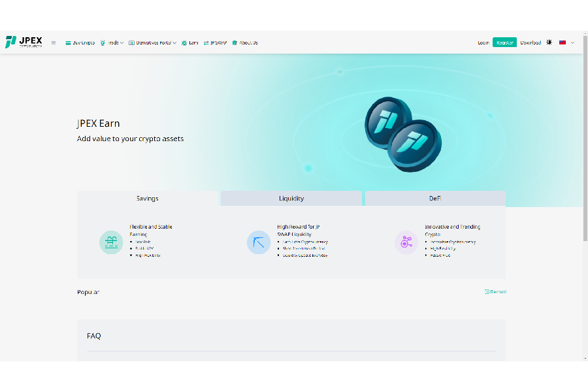Image resolution: width=588 pixels, height=392 pixels.
Task: Click the vertical page scrollbar thumb
Action: pos(585,139)
